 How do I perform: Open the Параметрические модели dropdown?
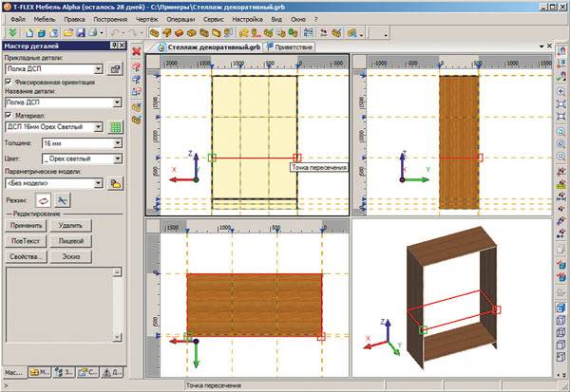pyautogui.click(x=98, y=183)
